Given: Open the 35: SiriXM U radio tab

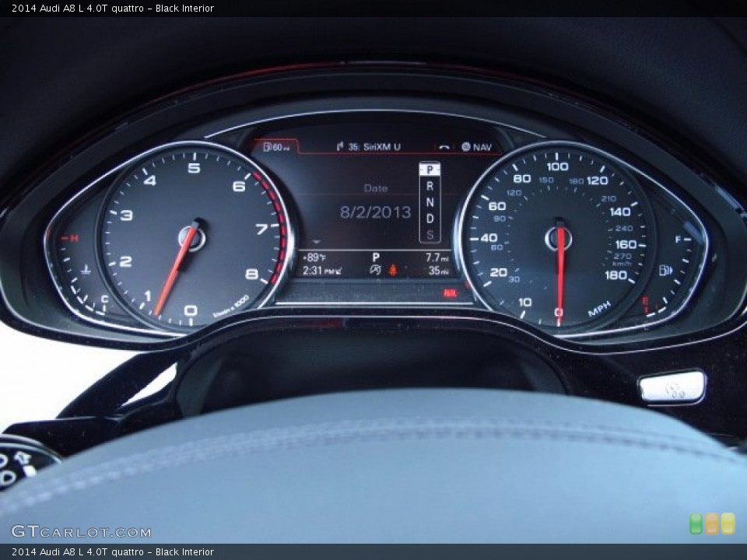Looking at the screenshot, I should [368, 147].
